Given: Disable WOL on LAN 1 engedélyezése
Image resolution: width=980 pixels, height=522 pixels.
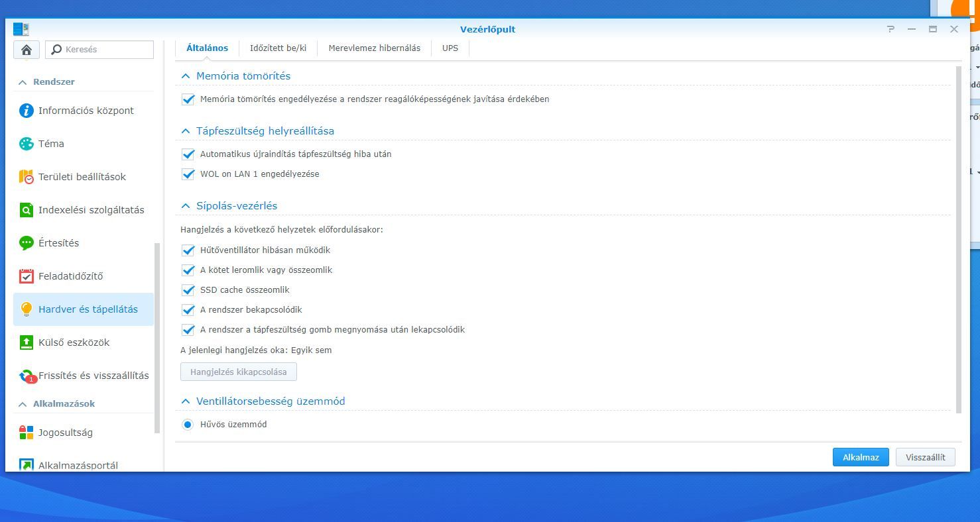Looking at the screenshot, I should 188,174.
